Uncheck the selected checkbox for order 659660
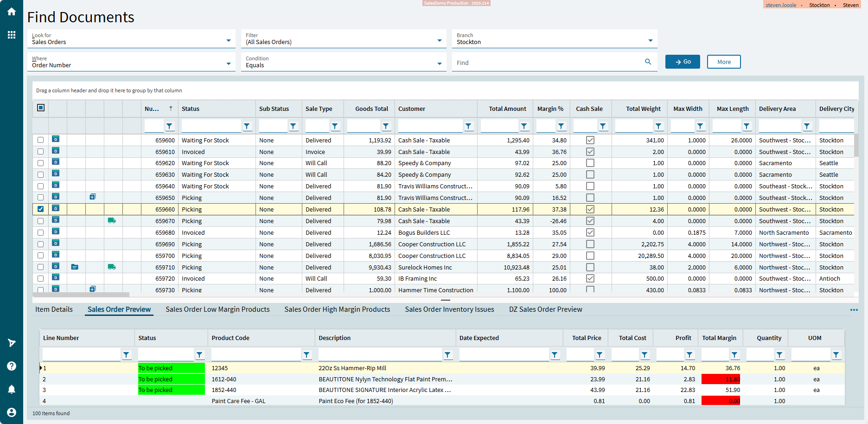Screen dimensions: 868x424 click(41, 209)
